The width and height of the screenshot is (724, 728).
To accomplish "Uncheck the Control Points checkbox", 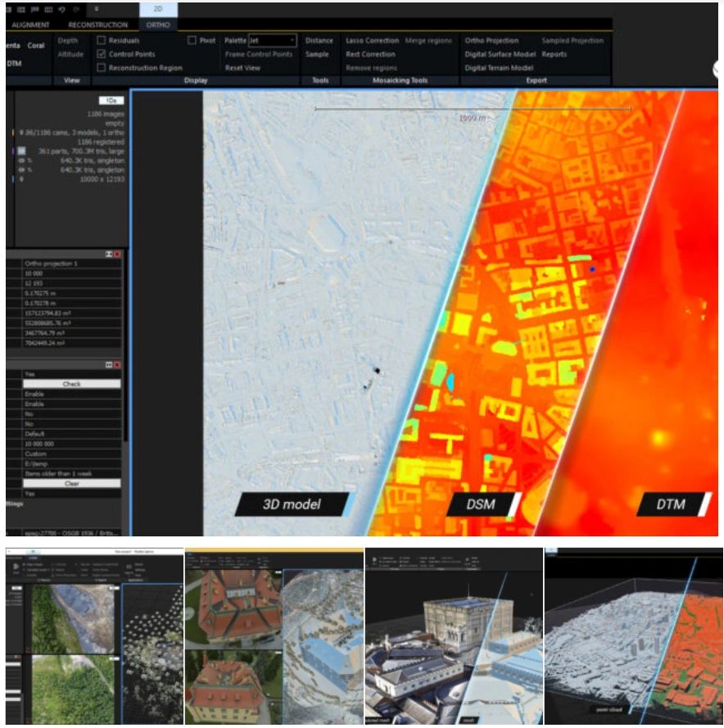I will (x=102, y=53).
